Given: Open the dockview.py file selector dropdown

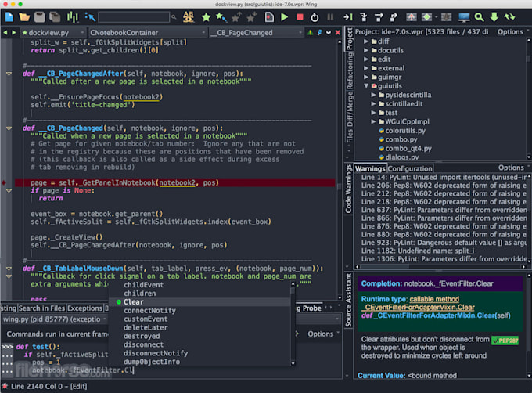Looking at the screenshot, I should pos(52,33).
